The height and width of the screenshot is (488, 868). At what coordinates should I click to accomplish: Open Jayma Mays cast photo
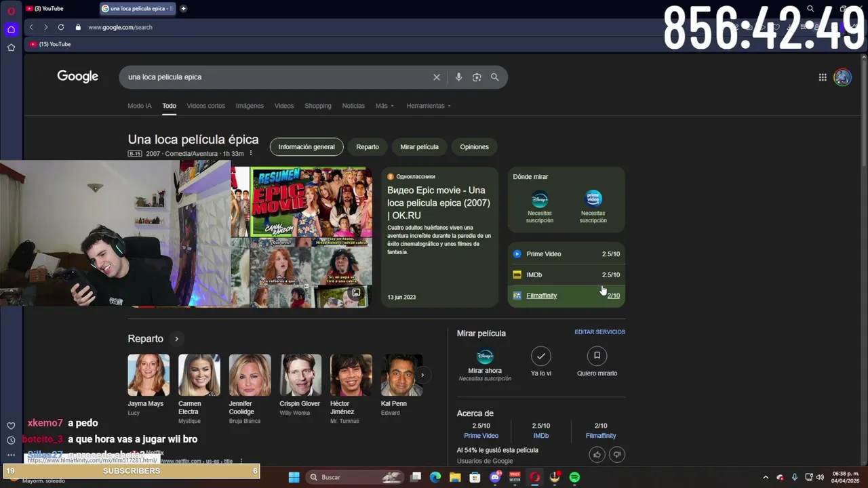click(x=149, y=375)
